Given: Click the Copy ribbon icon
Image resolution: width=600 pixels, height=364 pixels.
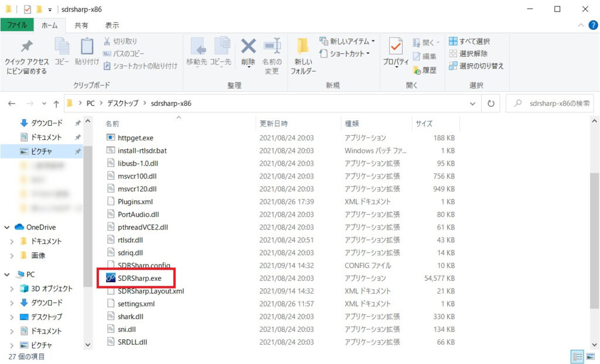Looking at the screenshot, I should point(62,51).
